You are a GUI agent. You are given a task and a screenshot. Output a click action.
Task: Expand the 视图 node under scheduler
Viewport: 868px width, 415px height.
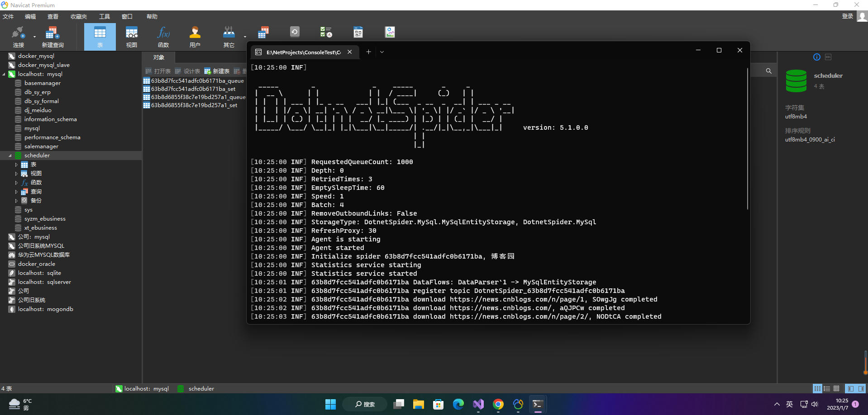16,174
